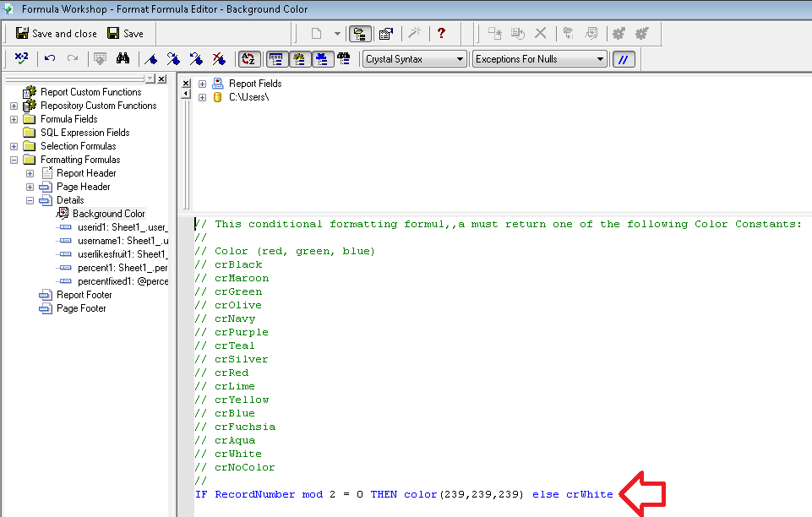Click the New formula page icon
812x517 pixels.
316,34
